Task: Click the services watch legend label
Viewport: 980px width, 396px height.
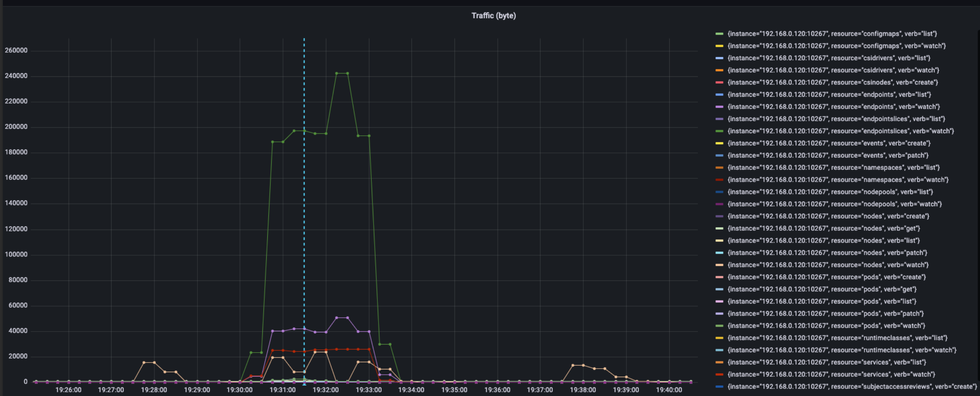Action: click(x=831, y=375)
